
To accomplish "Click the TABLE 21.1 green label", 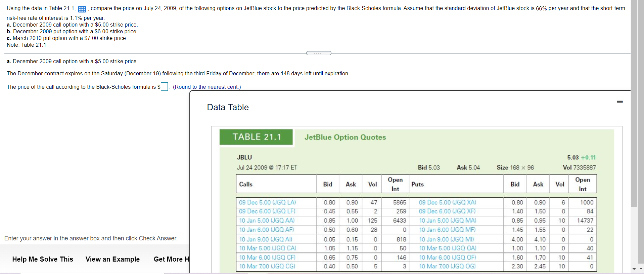I will (x=256, y=137).
